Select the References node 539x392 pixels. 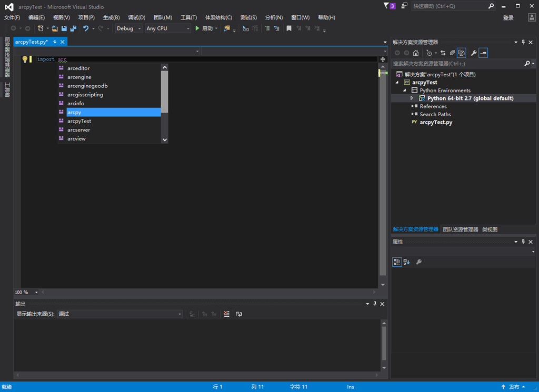point(433,106)
